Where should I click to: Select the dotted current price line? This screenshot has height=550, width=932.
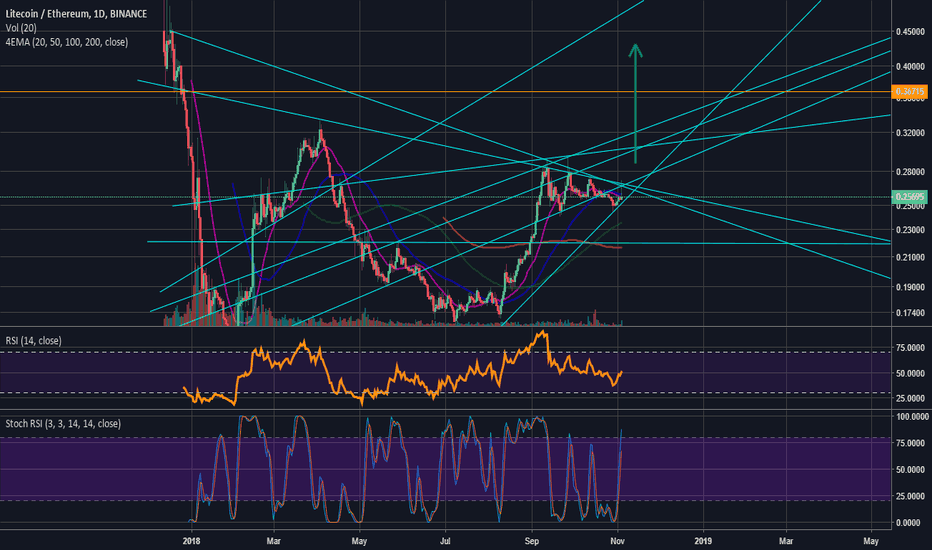click(446, 197)
